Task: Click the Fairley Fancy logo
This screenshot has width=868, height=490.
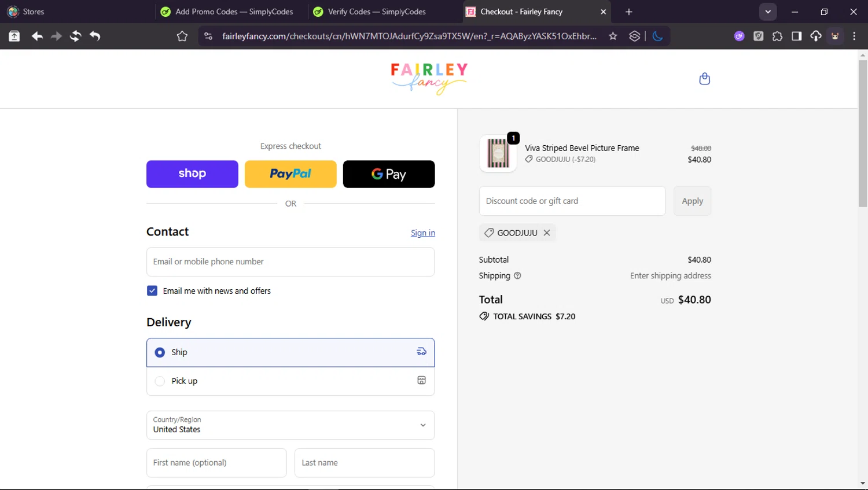Action: (x=429, y=78)
